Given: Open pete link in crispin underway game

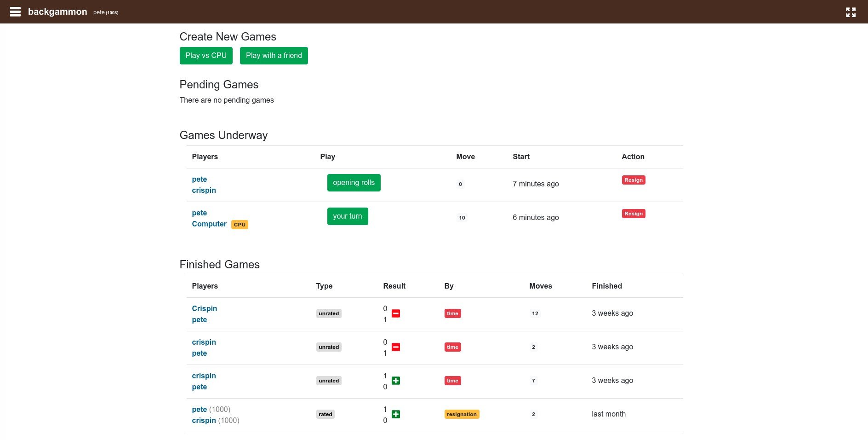Looking at the screenshot, I should point(200,179).
